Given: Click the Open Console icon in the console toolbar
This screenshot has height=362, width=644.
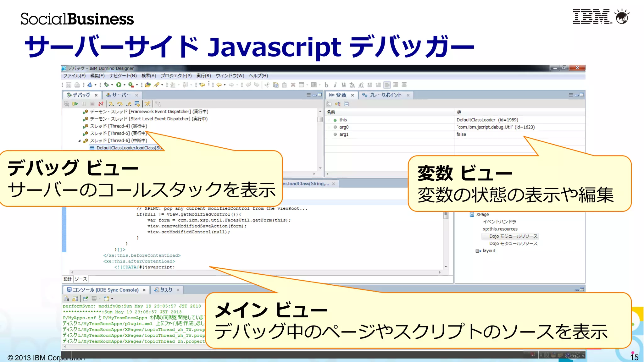Looking at the screenshot, I should click(106, 299).
